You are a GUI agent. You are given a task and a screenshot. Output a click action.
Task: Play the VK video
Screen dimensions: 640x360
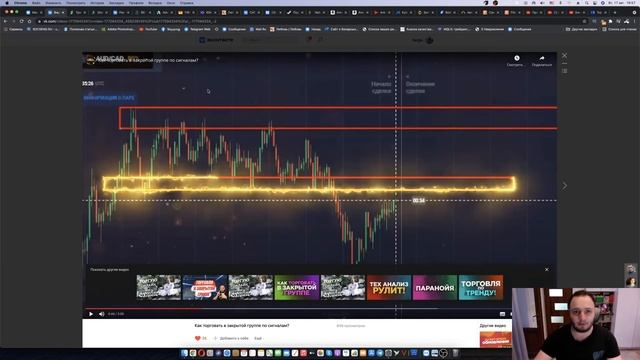pos(91,314)
